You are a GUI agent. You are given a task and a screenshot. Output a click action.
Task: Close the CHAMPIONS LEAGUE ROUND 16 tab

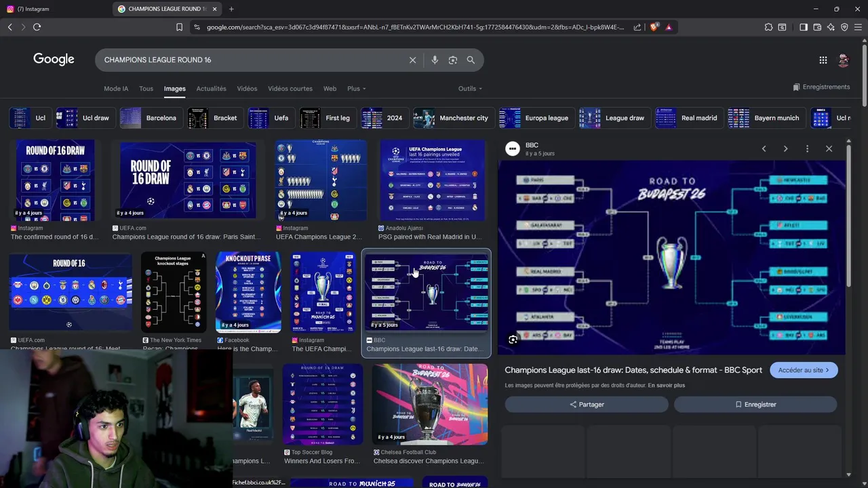pyautogui.click(x=215, y=9)
